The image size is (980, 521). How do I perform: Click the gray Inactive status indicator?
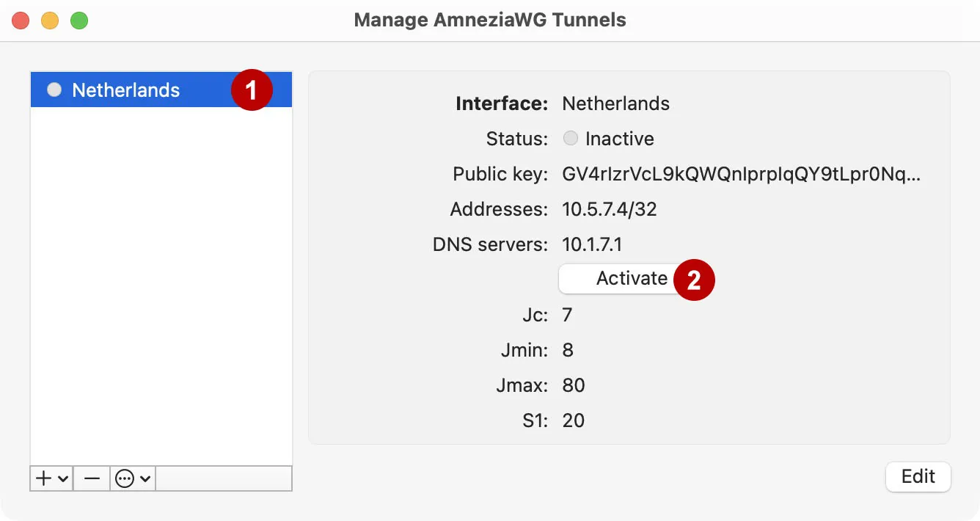pyautogui.click(x=571, y=138)
